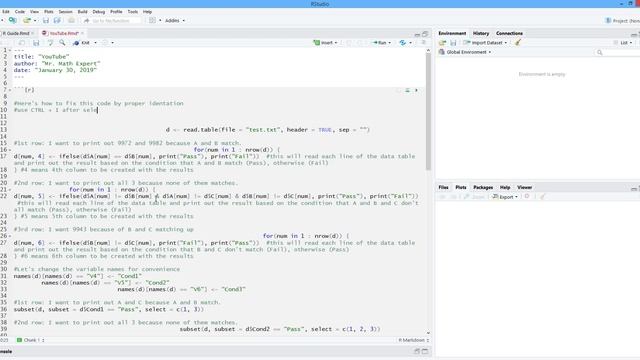Open the Addins dropdown
The width and height of the screenshot is (640, 360).
point(175,20)
